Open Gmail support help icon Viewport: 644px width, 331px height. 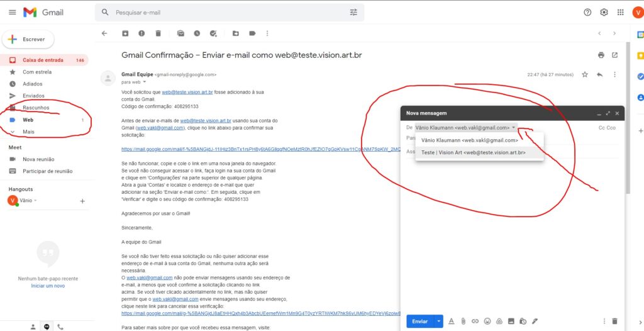coord(587,13)
